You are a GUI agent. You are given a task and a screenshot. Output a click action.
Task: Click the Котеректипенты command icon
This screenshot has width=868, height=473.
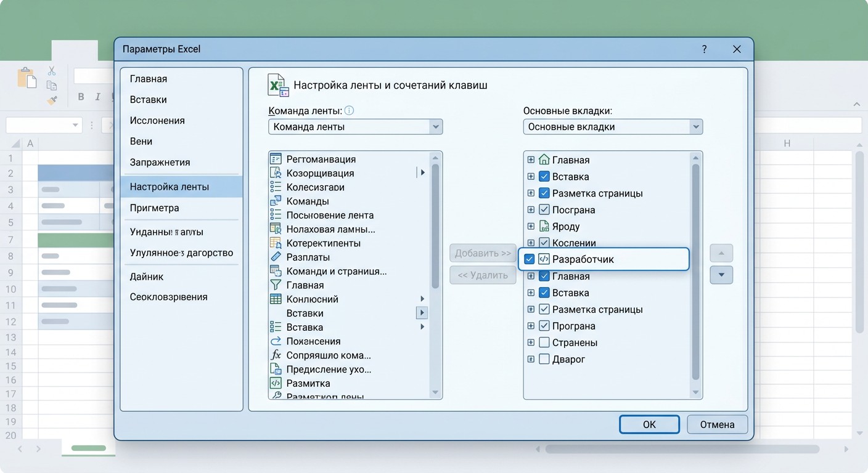point(276,243)
